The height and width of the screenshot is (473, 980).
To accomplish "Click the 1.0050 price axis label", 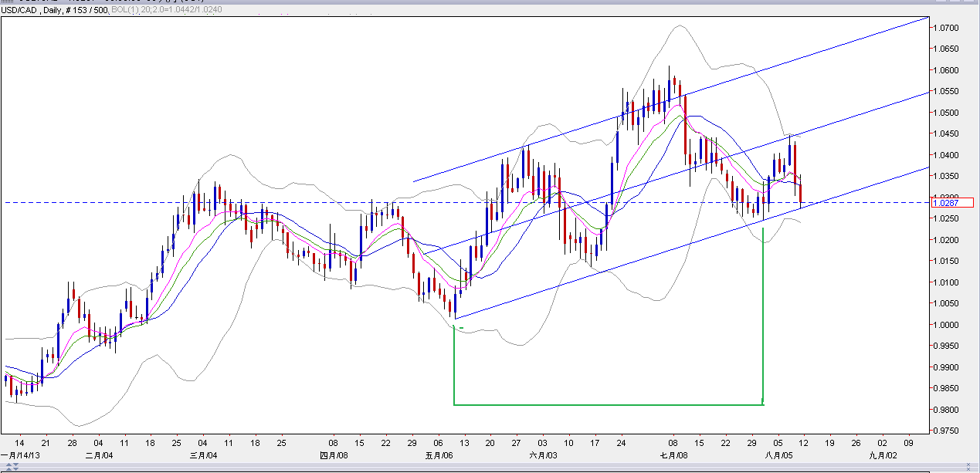I will click(x=947, y=303).
